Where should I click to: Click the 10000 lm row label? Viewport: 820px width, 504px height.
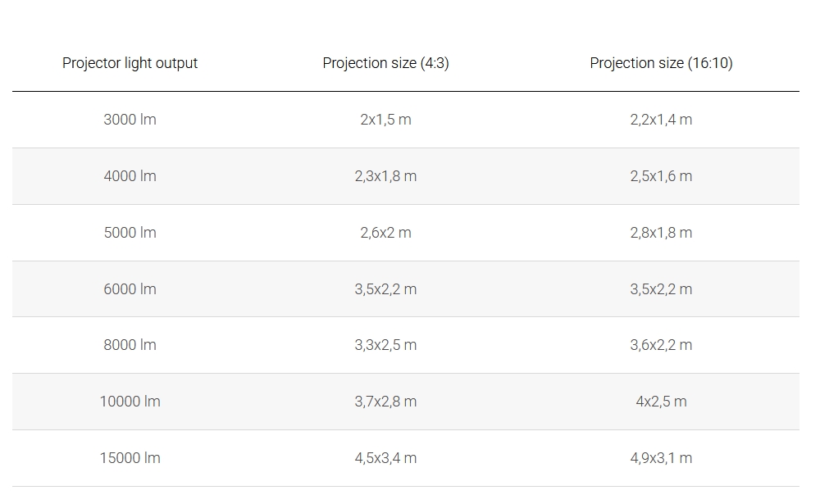point(130,402)
